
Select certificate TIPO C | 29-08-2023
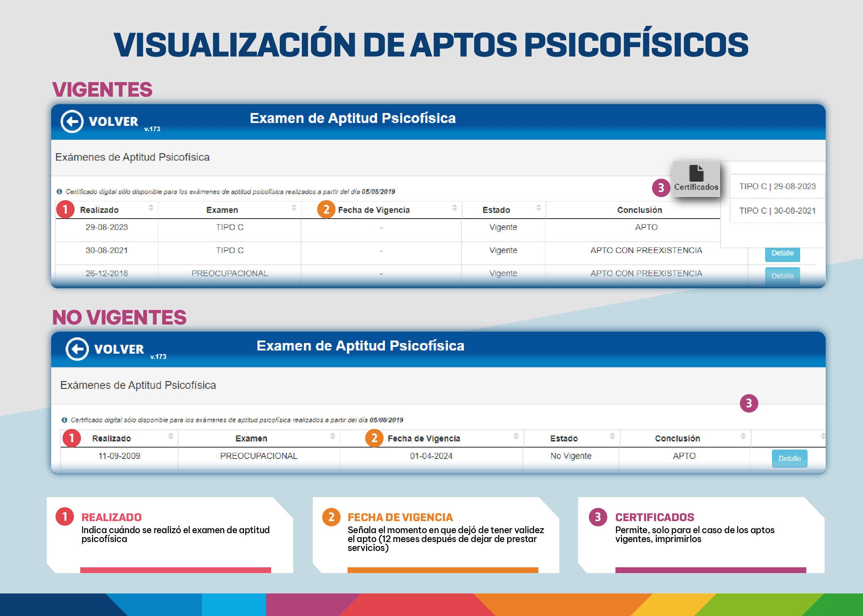pyautogui.click(x=777, y=186)
